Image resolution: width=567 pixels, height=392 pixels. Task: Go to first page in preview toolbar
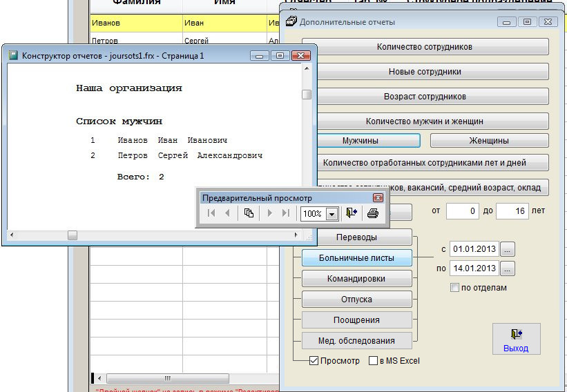click(x=211, y=214)
